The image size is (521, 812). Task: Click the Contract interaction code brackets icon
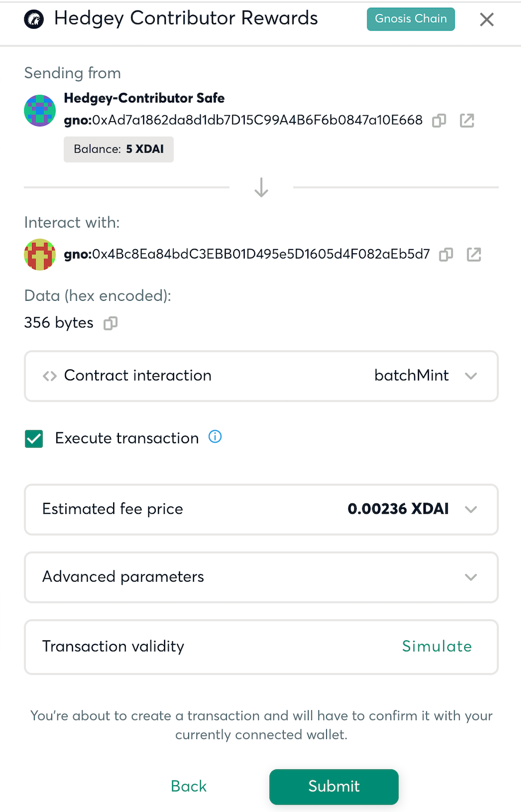[x=50, y=376]
